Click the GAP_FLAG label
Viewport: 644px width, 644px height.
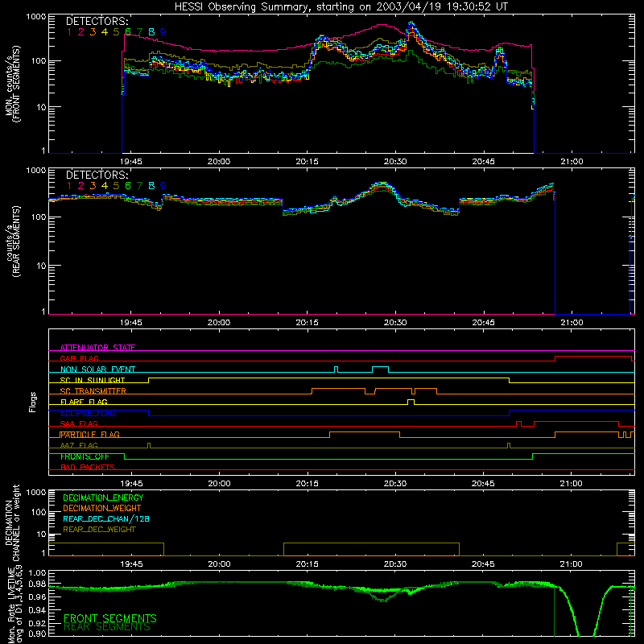pos(79,358)
